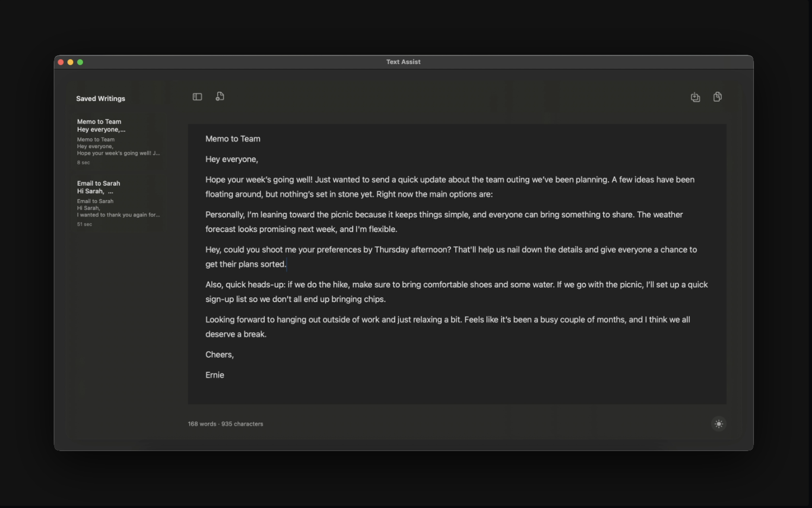Click the save-to-collection icon in the top right
Screen dimensions: 812x508
tap(695, 97)
